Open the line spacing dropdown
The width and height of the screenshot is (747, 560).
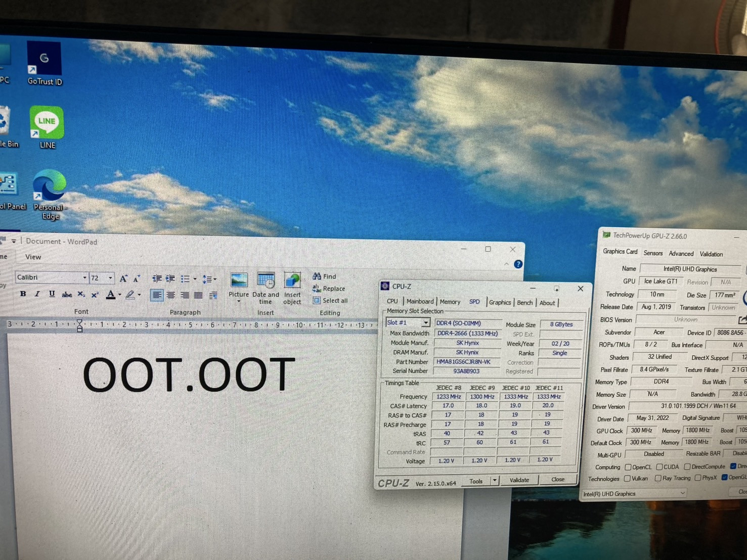(209, 279)
